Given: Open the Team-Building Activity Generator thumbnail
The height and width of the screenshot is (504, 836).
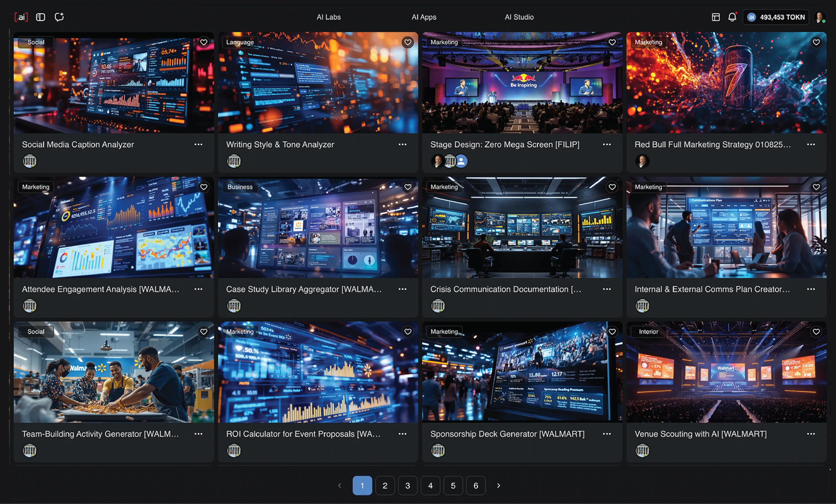Looking at the screenshot, I should click(x=114, y=372).
